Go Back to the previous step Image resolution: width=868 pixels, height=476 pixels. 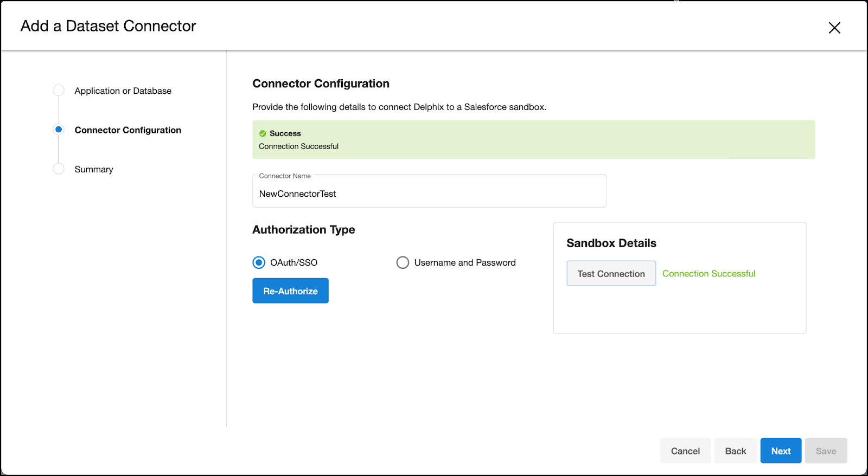(x=735, y=451)
